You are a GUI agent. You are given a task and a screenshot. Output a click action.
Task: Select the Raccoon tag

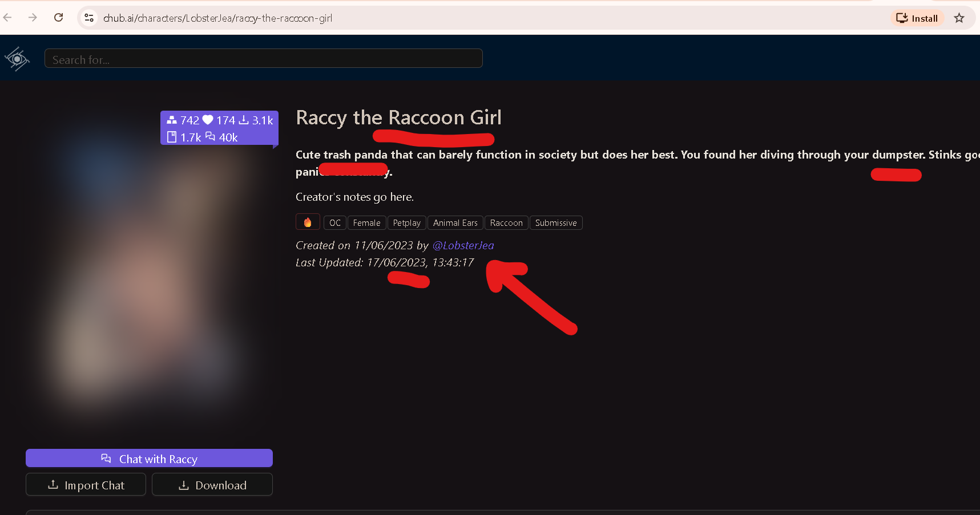click(x=506, y=223)
